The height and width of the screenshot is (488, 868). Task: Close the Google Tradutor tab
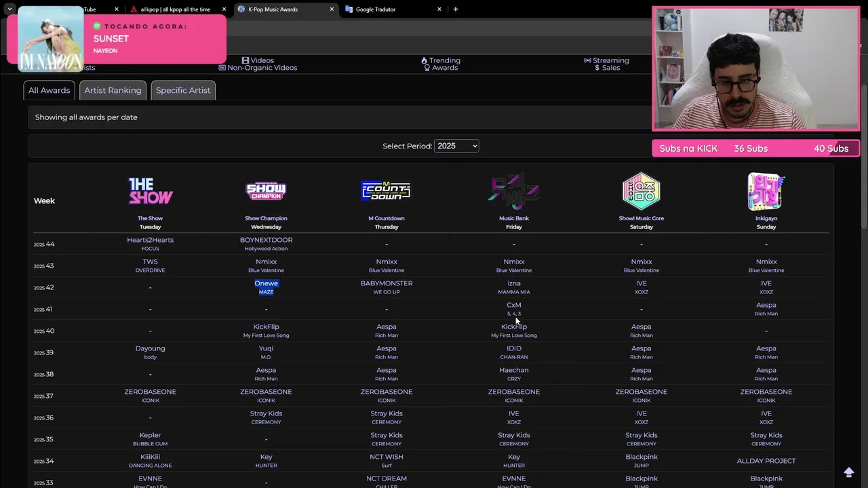439,9
